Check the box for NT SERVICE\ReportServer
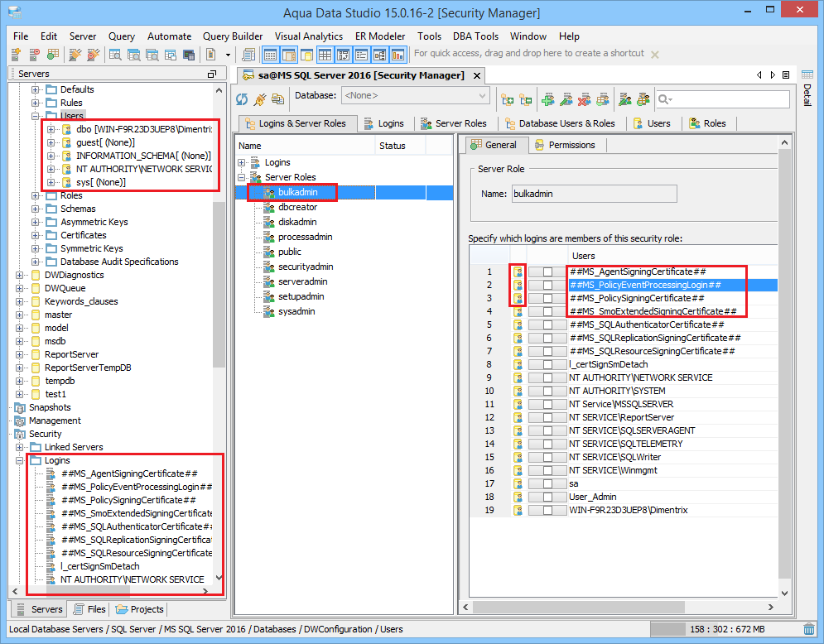Image resolution: width=824 pixels, height=644 pixels. [547, 417]
